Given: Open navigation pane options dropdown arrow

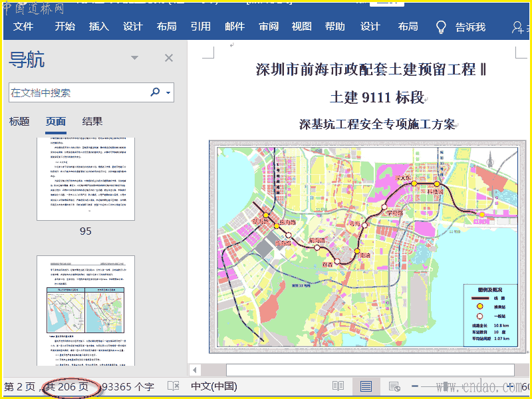Looking at the screenshot, I should pyautogui.click(x=136, y=59).
